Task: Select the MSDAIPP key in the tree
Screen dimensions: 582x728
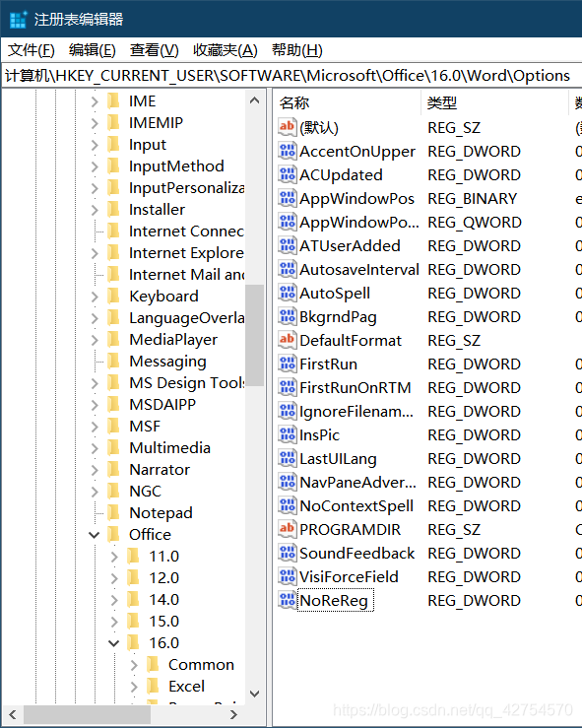Action: 162,405
